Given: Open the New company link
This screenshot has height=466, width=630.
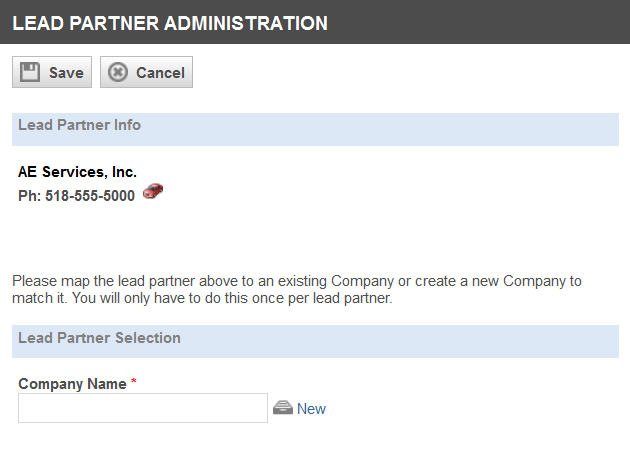Looking at the screenshot, I should pyautogui.click(x=311, y=409).
